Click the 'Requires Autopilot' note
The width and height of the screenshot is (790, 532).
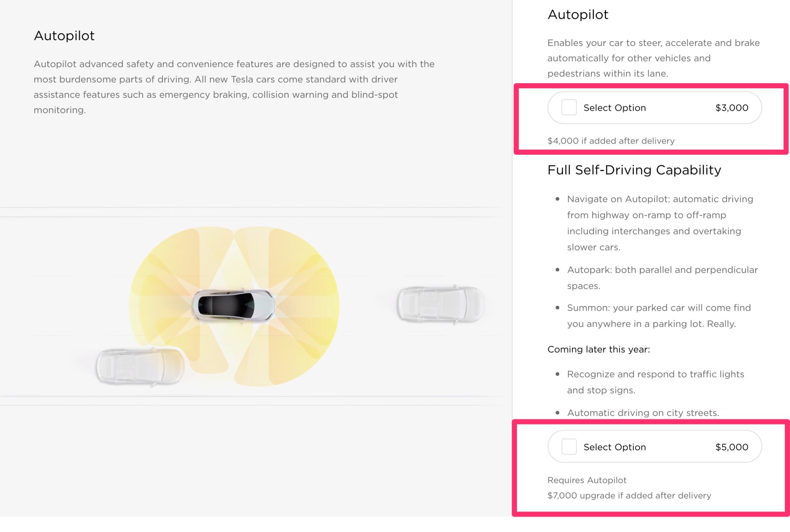(587, 480)
